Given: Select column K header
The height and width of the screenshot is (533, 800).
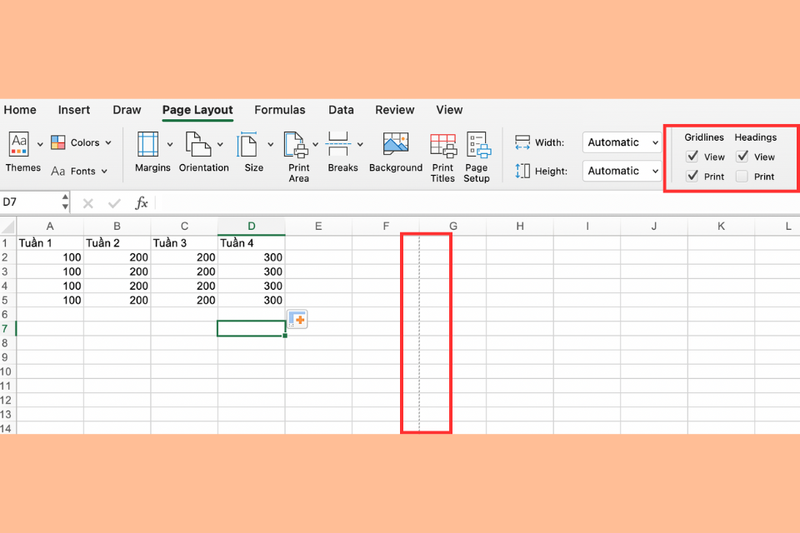Looking at the screenshot, I should pyautogui.click(x=721, y=226).
